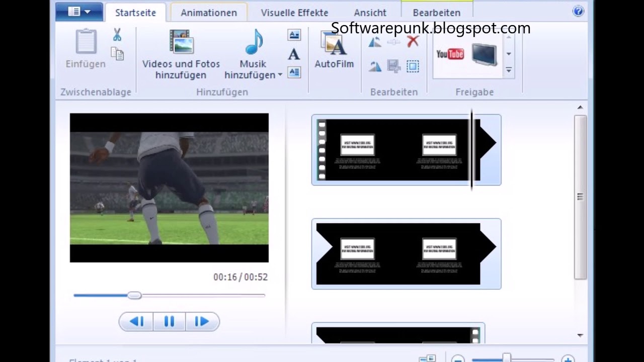This screenshot has width=644, height=362.
Task: Publish the movie via YouTube icon
Action: pyautogui.click(x=450, y=54)
